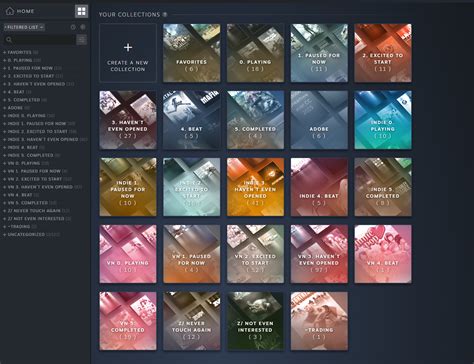
Task: Open the 4. Beat collection tile
Action: (192, 120)
